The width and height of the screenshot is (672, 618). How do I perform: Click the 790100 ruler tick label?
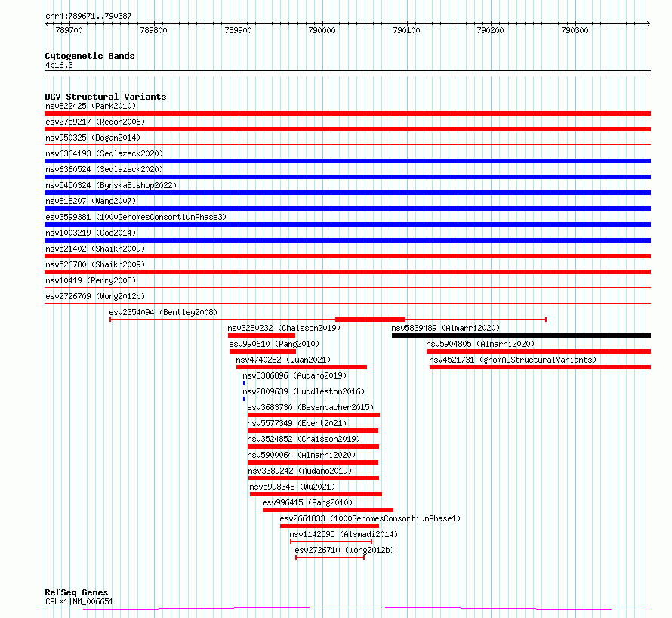[407, 30]
